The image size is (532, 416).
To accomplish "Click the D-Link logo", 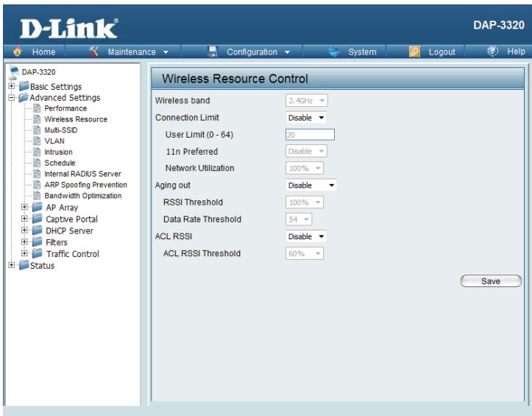I will click(69, 29).
